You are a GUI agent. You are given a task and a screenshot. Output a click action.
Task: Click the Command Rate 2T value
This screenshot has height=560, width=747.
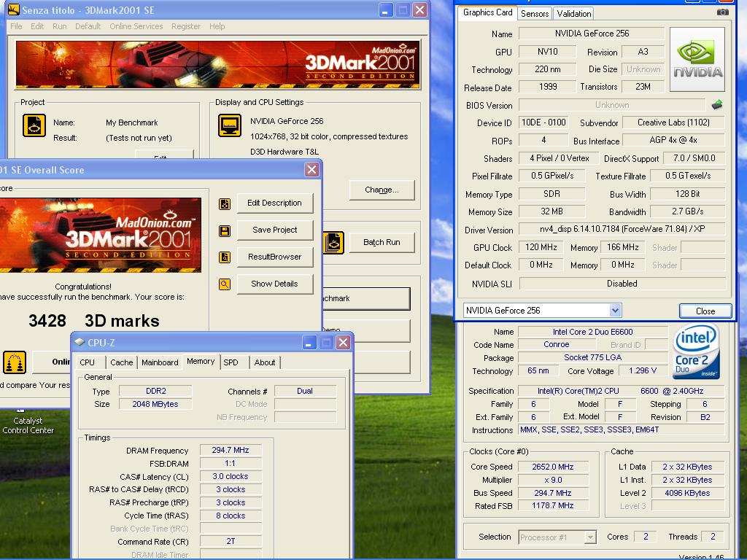(x=231, y=542)
